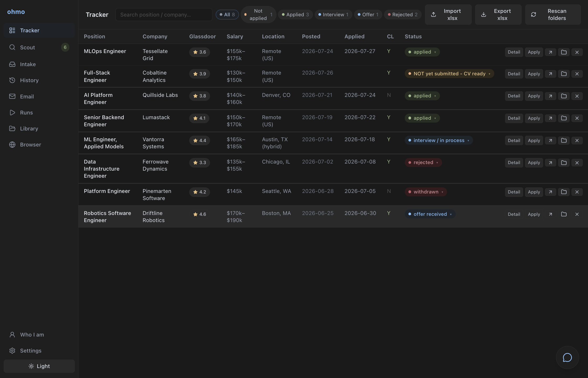
Task: Open Detail for MLOps Engineer
Action: pyautogui.click(x=514, y=52)
